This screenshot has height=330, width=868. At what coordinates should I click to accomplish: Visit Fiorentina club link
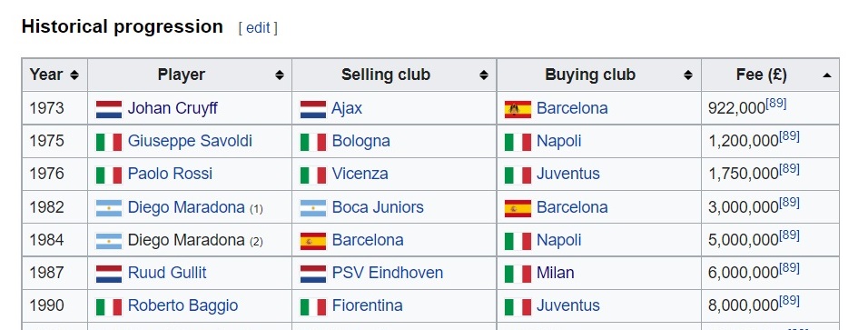[367, 305]
